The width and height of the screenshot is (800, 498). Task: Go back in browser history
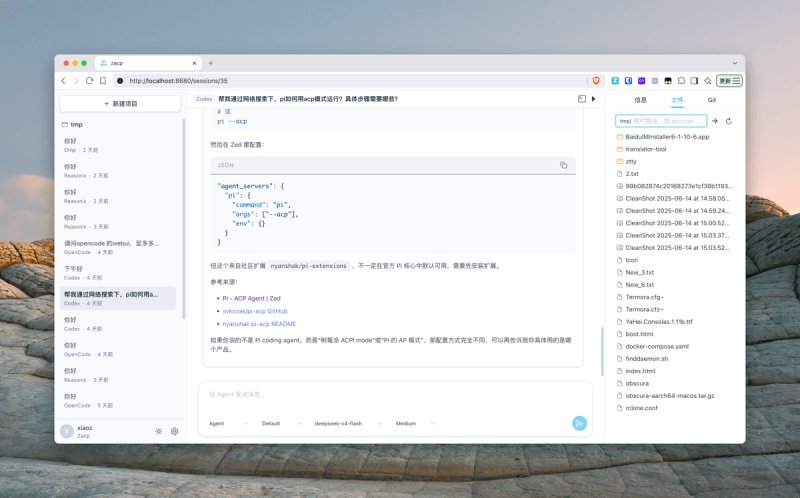point(64,81)
